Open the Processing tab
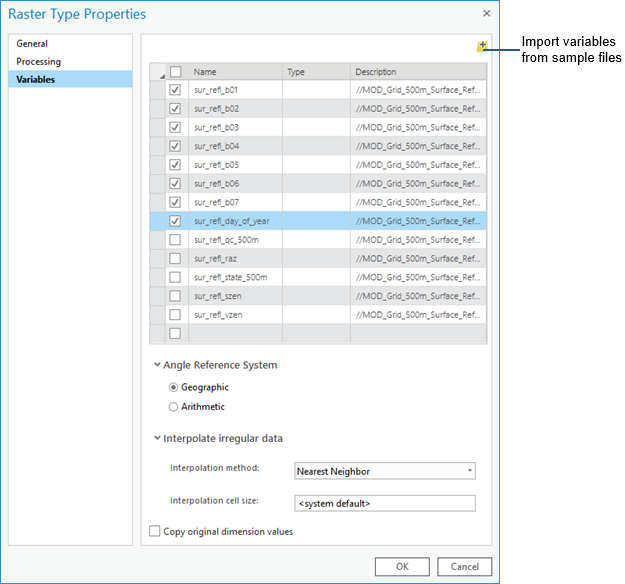The image size is (625, 584). (x=38, y=62)
